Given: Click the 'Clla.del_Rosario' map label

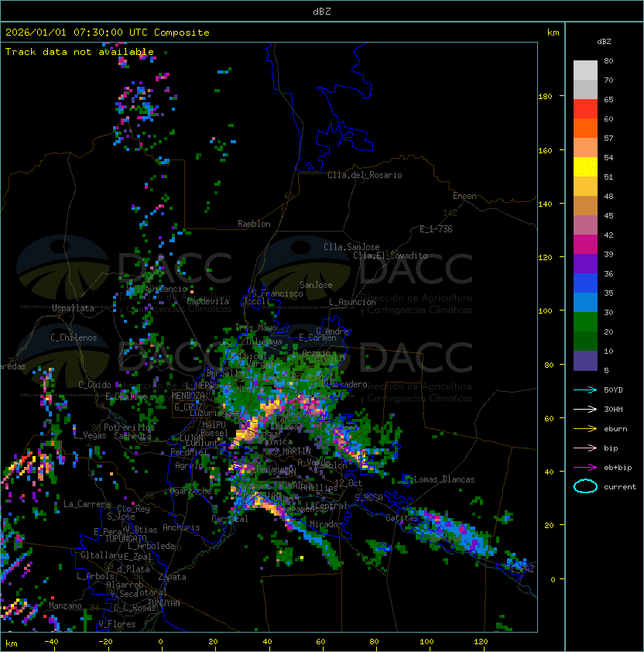Looking at the screenshot, I should [365, 175].
